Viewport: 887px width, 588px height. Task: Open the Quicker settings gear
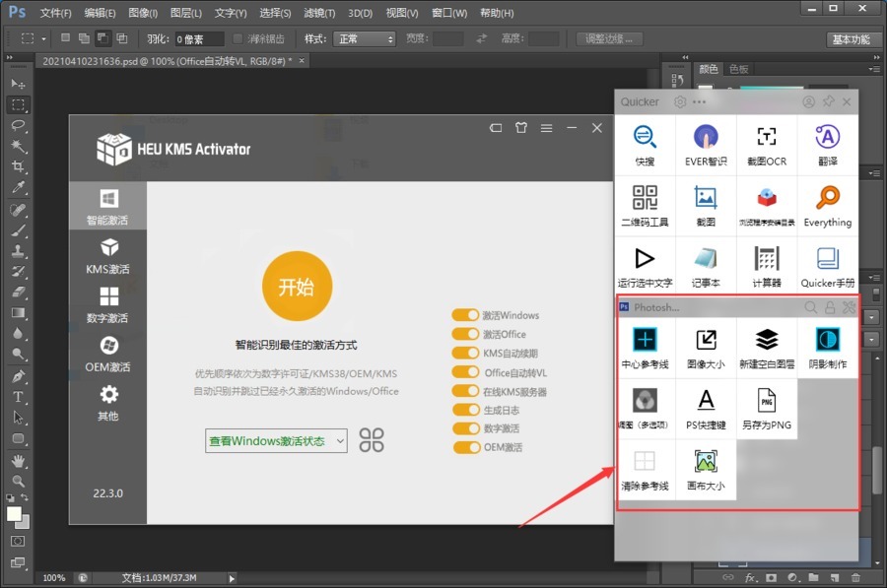click(x=680, y=101)
